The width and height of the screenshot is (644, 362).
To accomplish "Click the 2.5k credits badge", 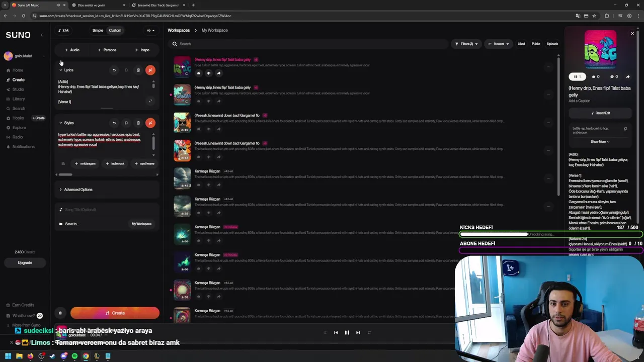I will pos(63,30).
